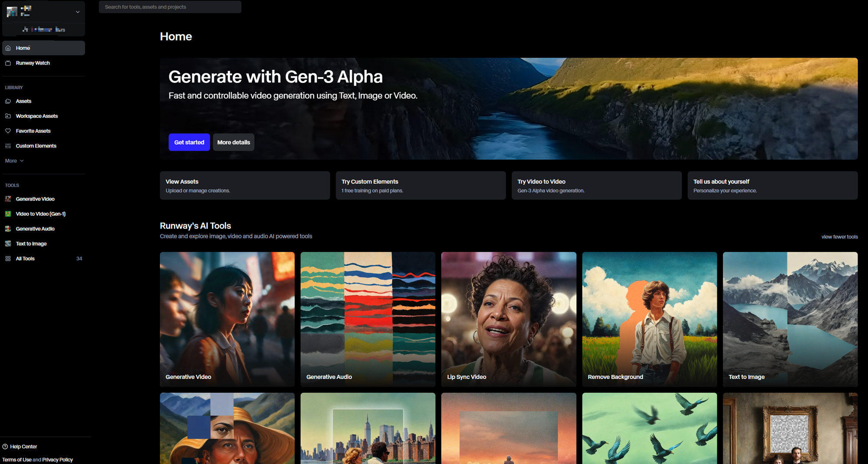This screenshot has width=868, height=464.
Task: Open Custom Elements from sidebar
Action: pyautogui.click(x=43, y=146)
